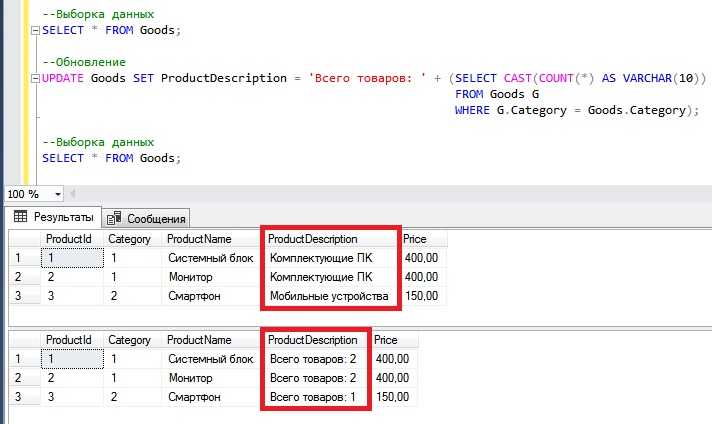Select row 3 header in the second grid

click(x=16, y=398)
